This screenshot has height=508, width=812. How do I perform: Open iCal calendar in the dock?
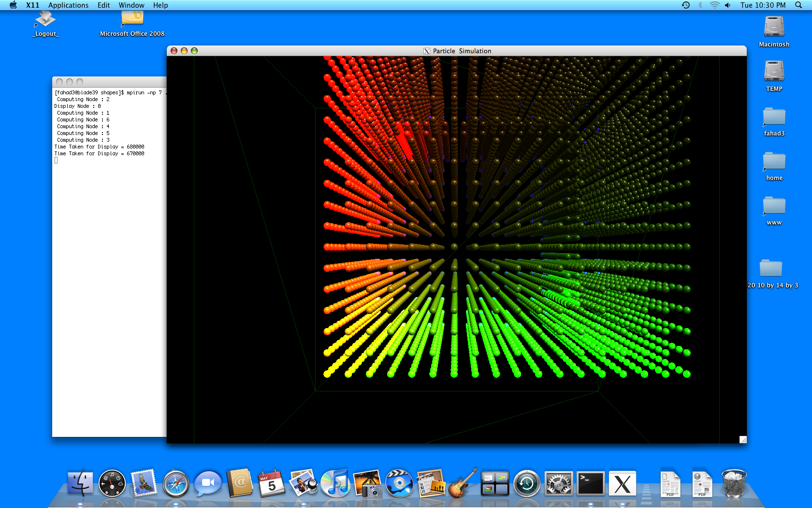point(272,483)
